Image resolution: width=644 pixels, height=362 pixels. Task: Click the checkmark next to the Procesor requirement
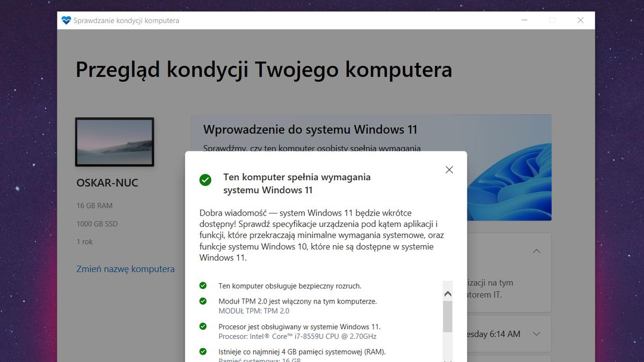(204, 327)
